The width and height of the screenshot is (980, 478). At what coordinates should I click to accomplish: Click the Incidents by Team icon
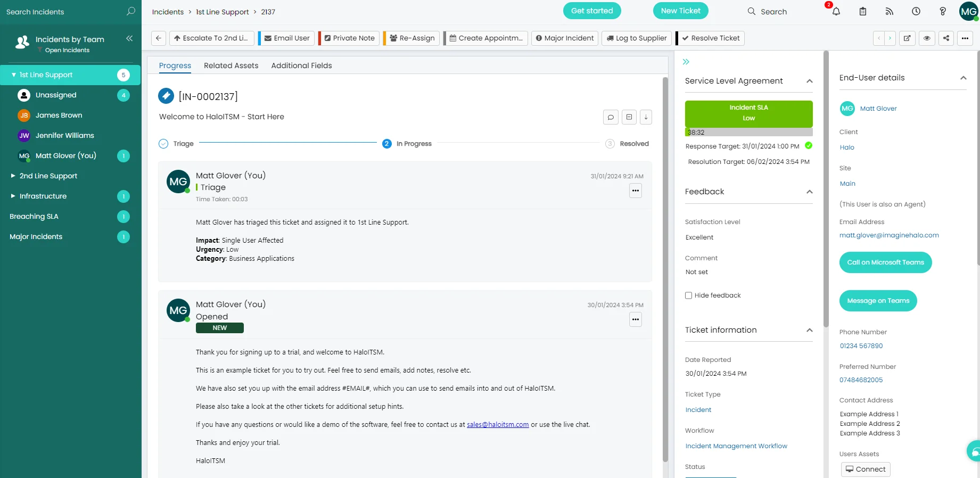22,43
